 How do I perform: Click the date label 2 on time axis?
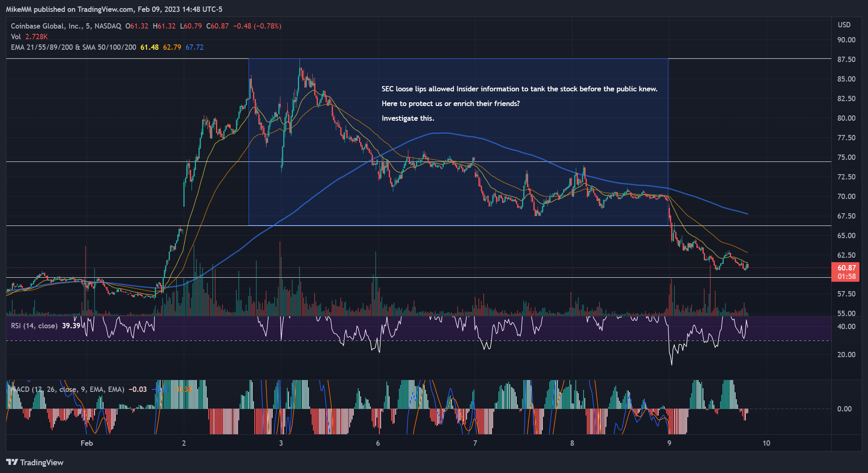point(184,443)
